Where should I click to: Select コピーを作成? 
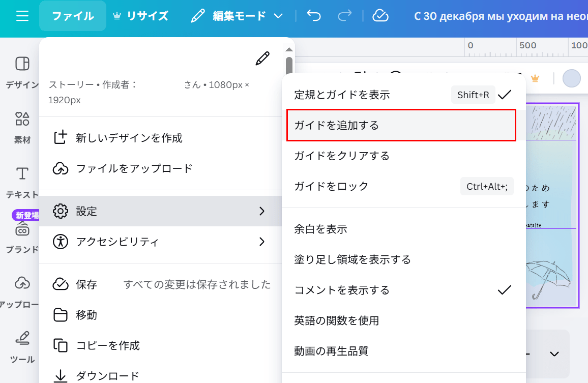click(x=161, y=345)
